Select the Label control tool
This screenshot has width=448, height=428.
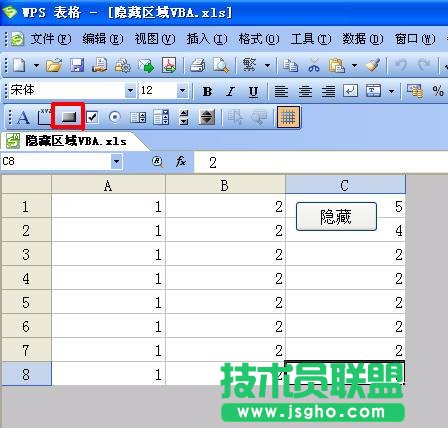(23, 117)
